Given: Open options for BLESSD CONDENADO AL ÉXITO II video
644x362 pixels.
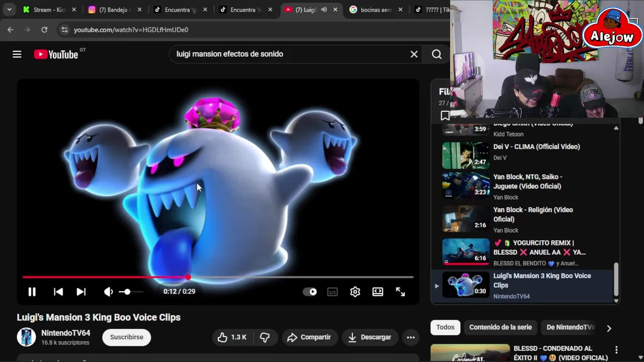Looking at the screenshot, I should tap(616, 350).
